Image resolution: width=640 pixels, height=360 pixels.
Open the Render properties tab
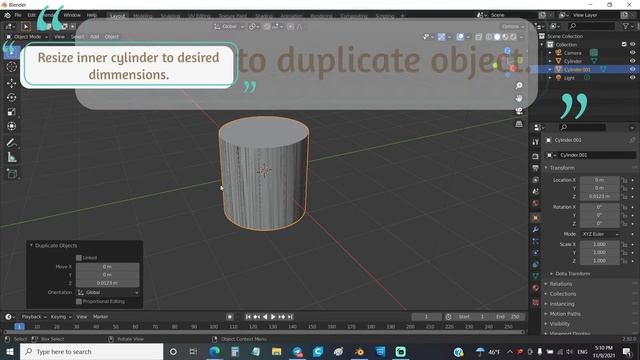click(x=536, y=156)
